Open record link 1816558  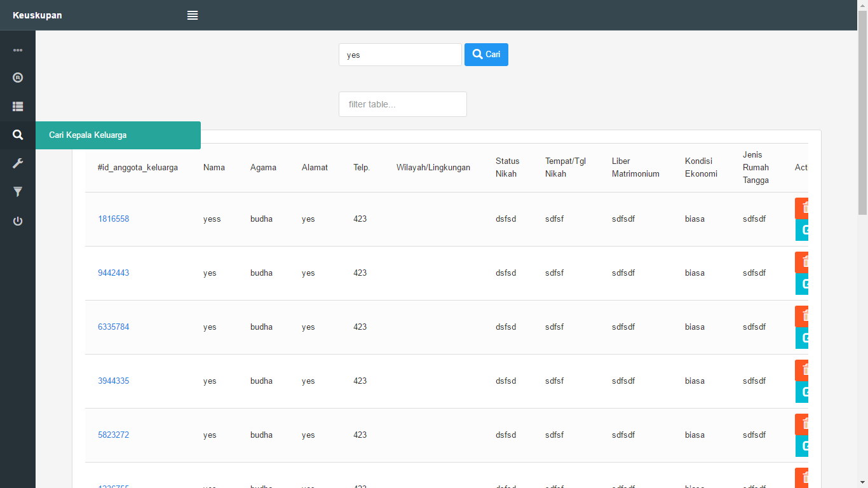point(113,219)
